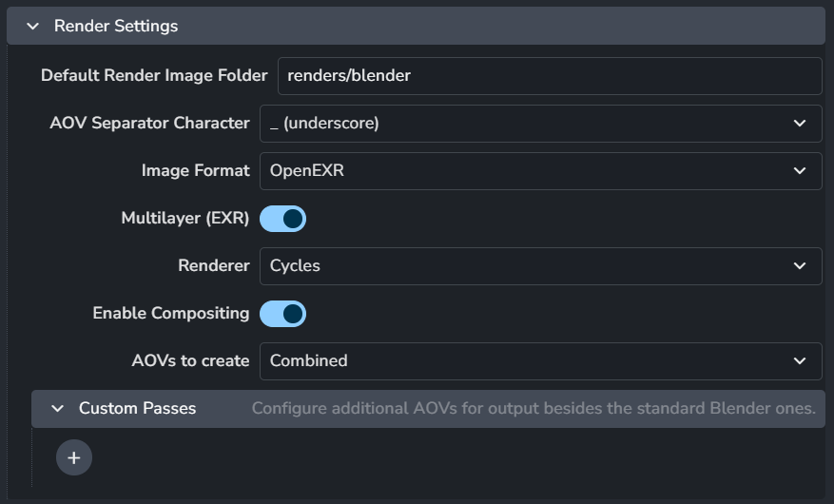Click the arrow icon in AOV Separator Character field
834x504 pixels.
(799, 124)
